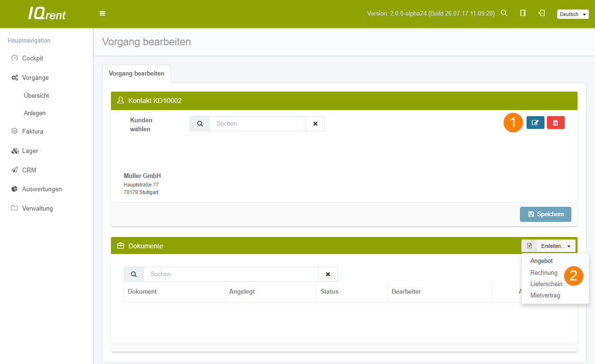Image resolution: width=595 pixels, height=364 pixels.
Task: Click the Auswertungen pie chart icon
Action: click(15, 189)
